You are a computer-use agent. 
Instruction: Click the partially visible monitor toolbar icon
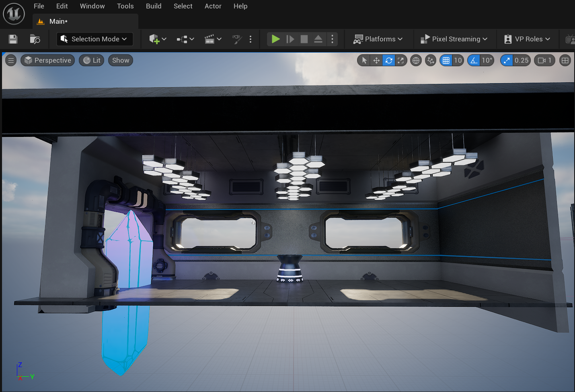coord(570,39)
